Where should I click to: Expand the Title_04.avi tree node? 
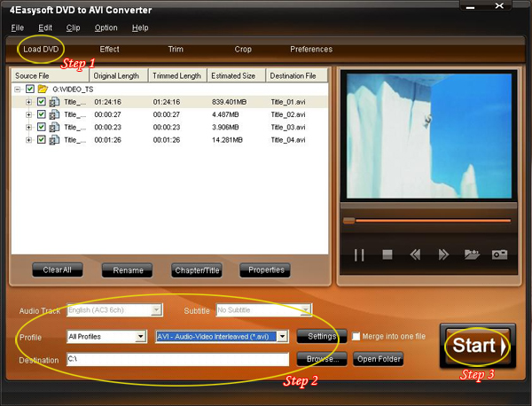click(x=29, y=140)
